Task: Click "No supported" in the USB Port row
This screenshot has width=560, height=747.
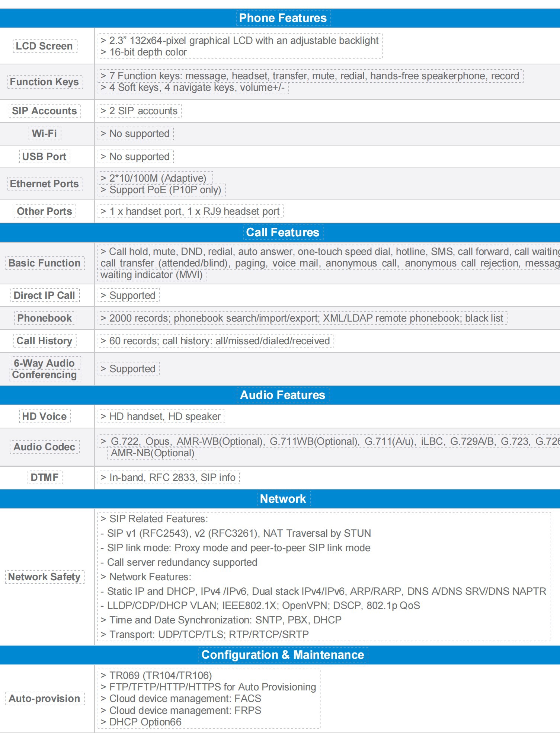Action: pyautogui.click(x=135, y=156)
